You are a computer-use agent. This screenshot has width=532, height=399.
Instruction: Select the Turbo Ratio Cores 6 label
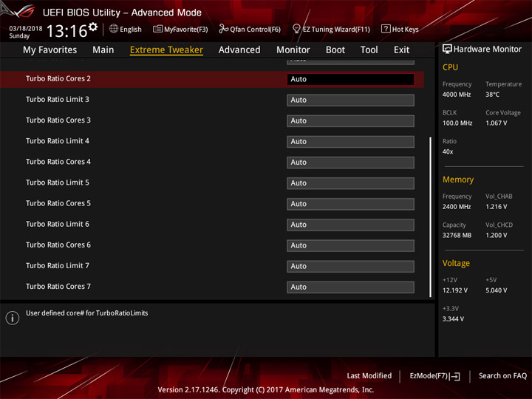pyautogui.click(x=58, y=245)
